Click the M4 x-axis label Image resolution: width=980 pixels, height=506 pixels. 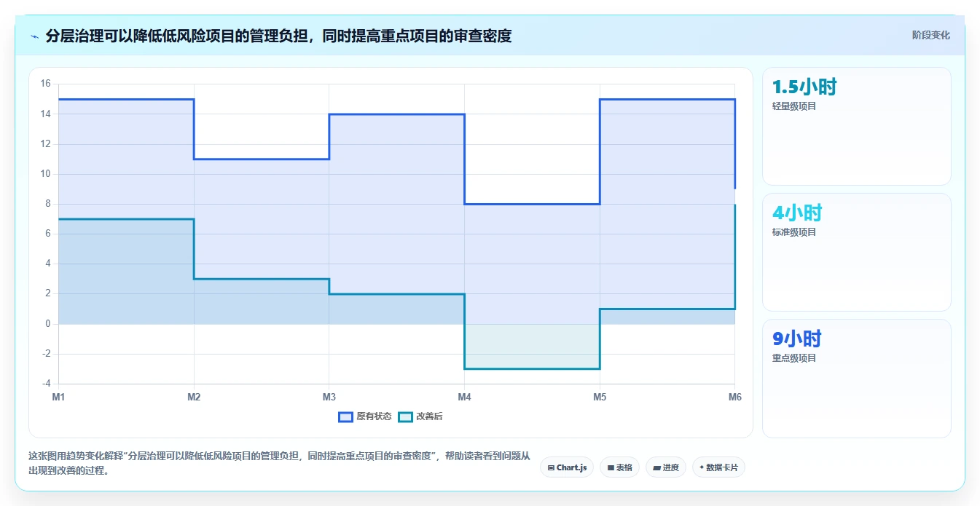464,397
